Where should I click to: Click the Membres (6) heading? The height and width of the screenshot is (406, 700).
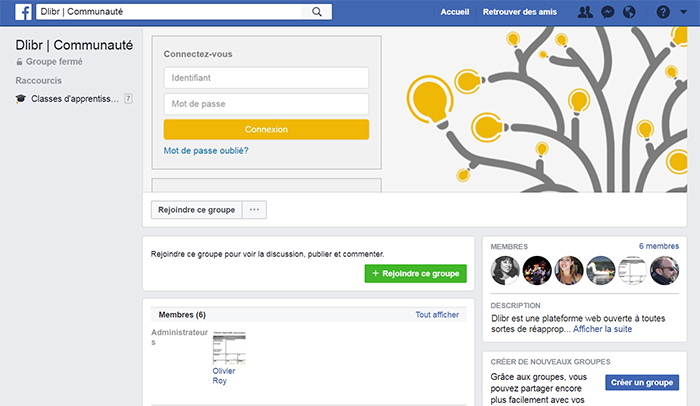pyautogui.click(x=182, y=315)
